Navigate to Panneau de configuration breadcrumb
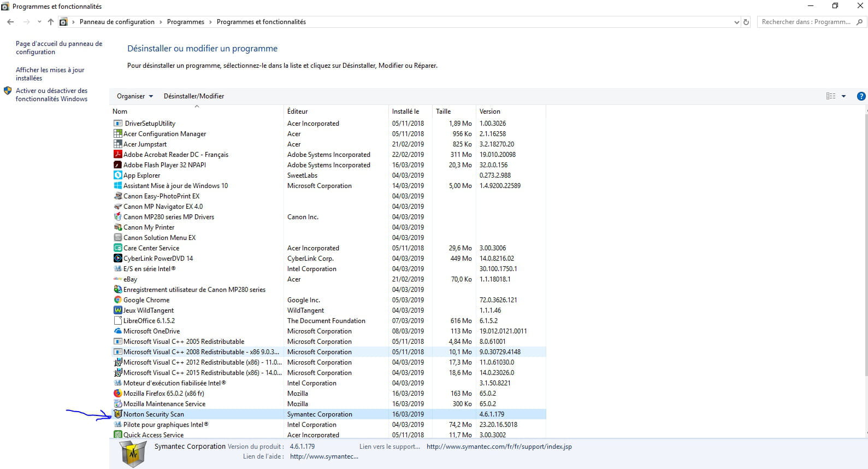The image size is (868, 469). click(117, 22)
